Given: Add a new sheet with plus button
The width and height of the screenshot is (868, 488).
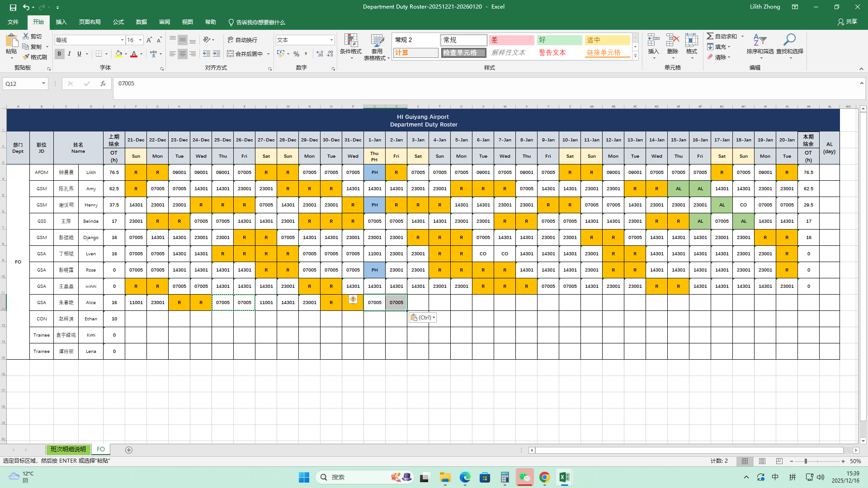Looking at the screenshot, I should pos(129,450).
